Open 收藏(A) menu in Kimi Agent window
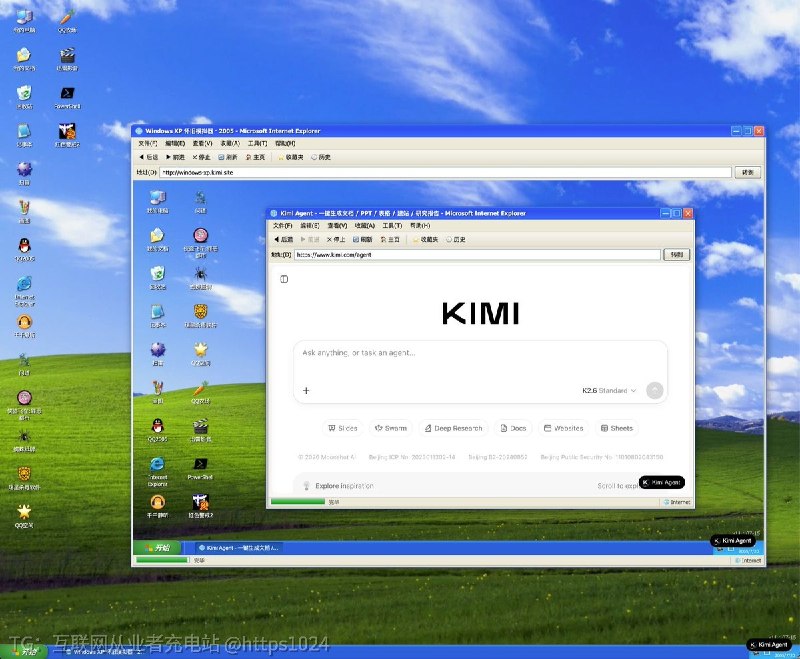The height and width of the screenshot is (659, 800). tap(365, 225)
